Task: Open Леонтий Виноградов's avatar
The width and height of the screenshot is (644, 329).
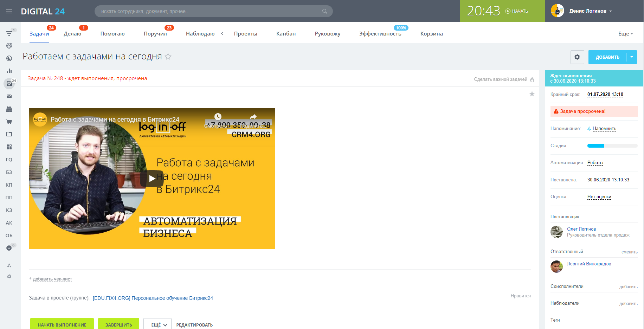Action: pyautogui.click(x=556, y=267)
